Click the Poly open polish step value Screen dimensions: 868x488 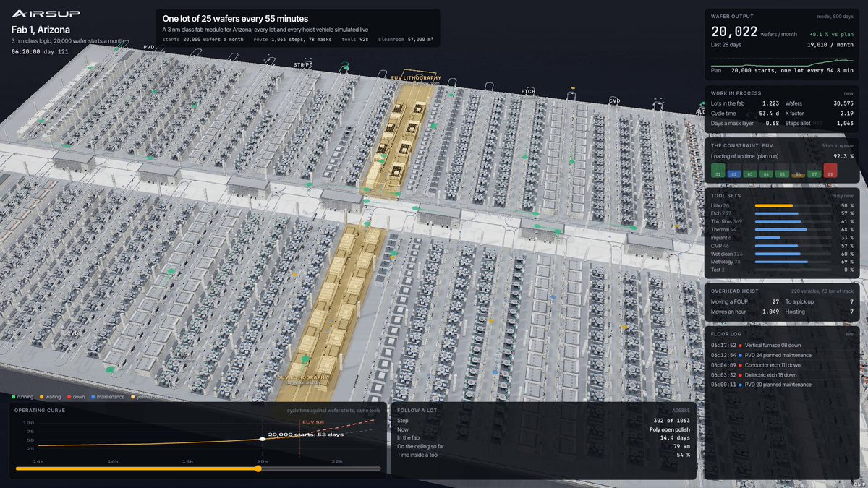coord(671,429)
